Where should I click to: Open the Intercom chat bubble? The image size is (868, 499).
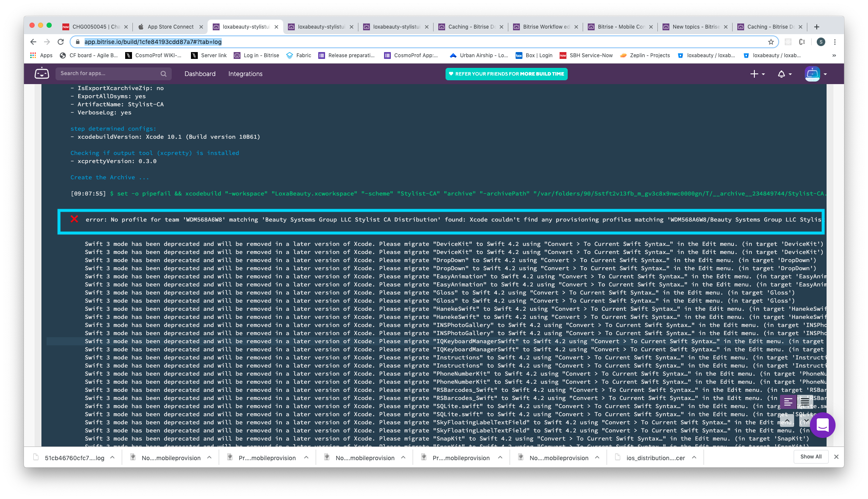[822, 425]
